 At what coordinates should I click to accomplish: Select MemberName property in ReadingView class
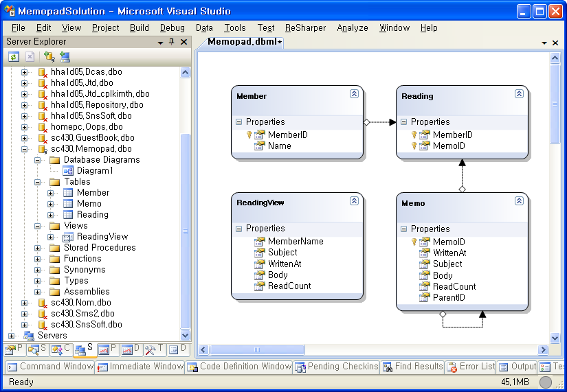coord(296,242)
